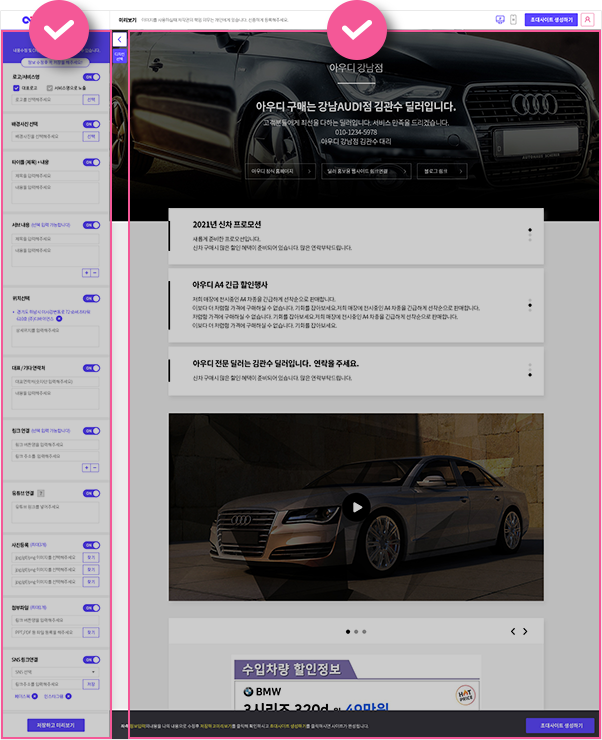Image resolution: width=602 pixels, height=740 pixels.
Task: Click the 2021년 신차 프로모션 heading
Action: click(x=227, y=225)
